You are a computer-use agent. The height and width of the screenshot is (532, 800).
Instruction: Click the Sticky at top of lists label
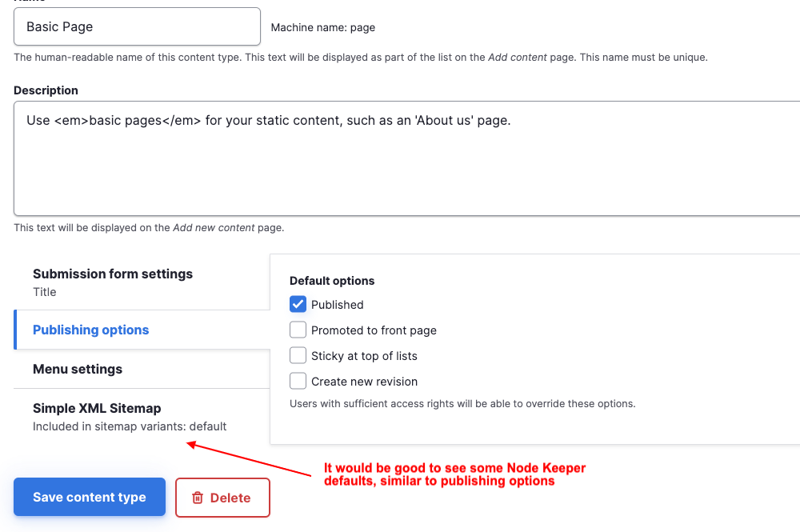tap(364, 356)
